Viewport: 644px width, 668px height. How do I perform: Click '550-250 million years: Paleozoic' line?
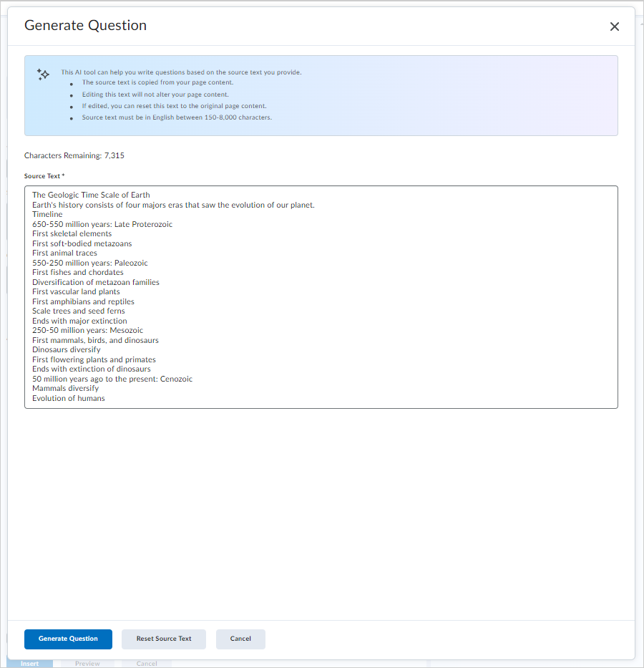tap(90, 263)
